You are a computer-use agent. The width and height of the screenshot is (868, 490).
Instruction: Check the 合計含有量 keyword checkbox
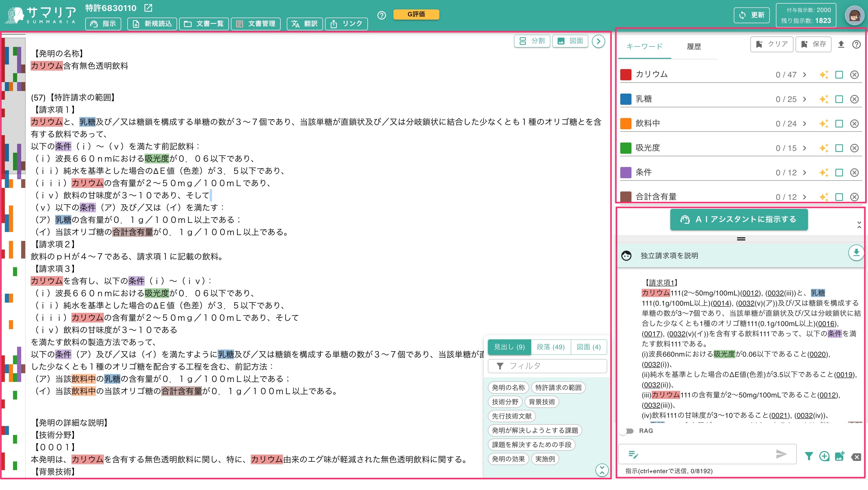(x=839, y=197)
